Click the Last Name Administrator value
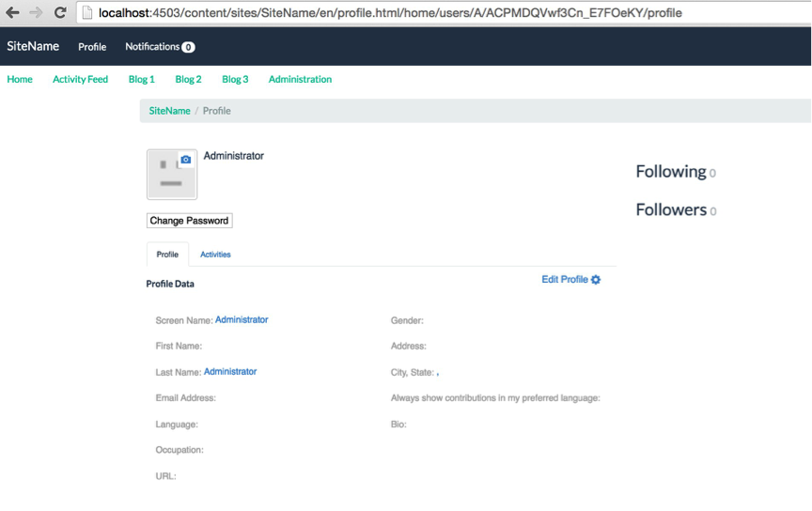 230,372
